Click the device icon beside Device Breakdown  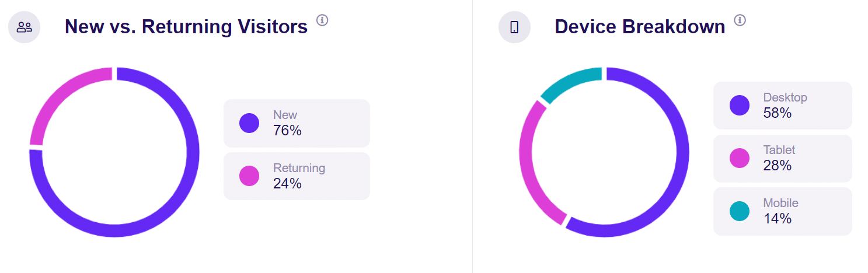514,27
